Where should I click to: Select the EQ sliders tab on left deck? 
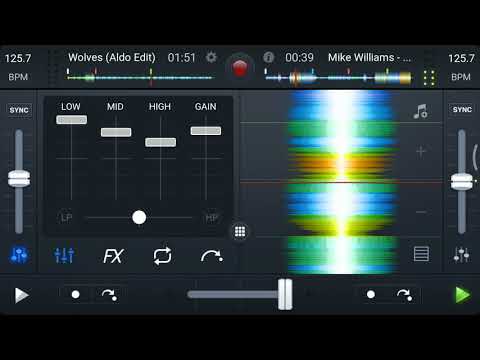tap(64, 256)
